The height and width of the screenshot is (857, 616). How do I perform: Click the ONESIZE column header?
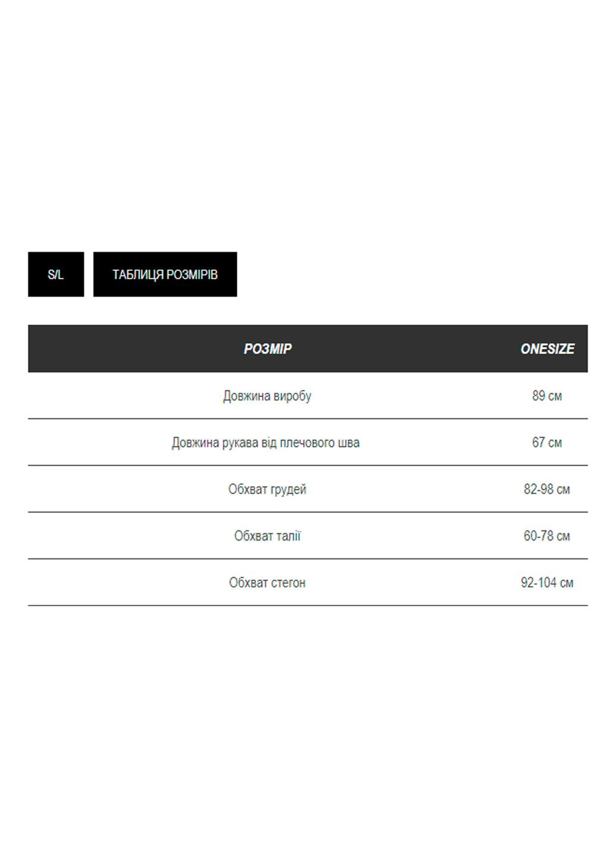(x=547, y=349)
